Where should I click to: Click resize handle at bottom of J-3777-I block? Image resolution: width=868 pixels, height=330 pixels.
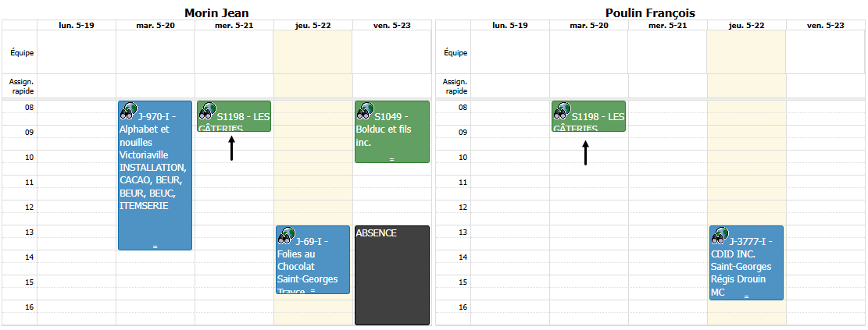(x=746, y=296)
